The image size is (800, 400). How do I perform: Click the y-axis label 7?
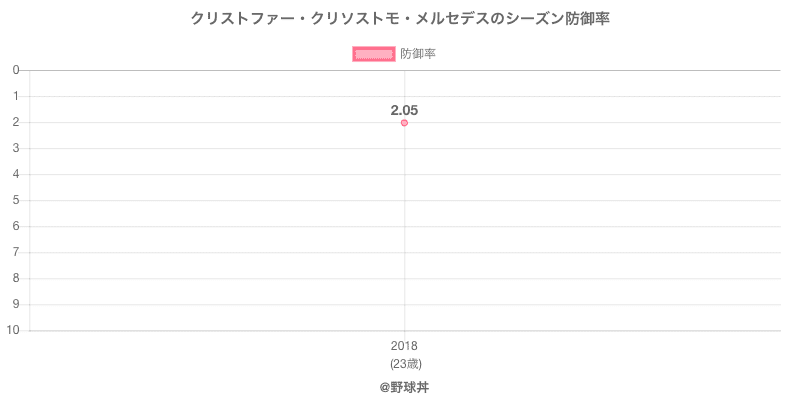[17, 252]
